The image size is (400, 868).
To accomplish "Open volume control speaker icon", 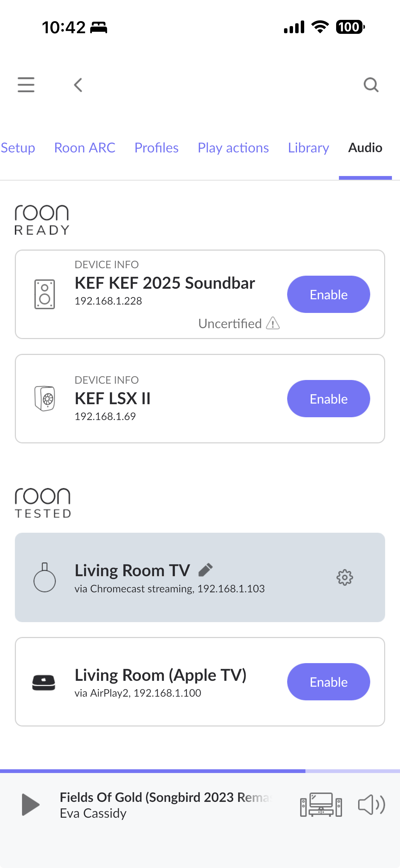I will [x=371, y=805].
